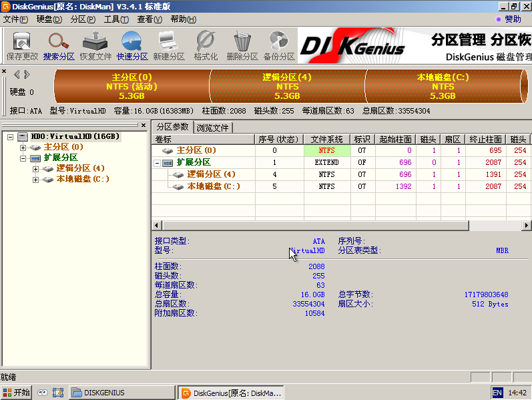Select HD0:VirtualHD(16GB) in the tree

tap(75, 136)
